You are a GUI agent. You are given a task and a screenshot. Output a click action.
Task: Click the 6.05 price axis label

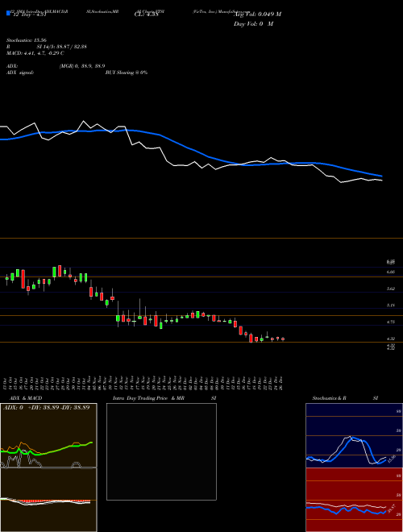391,272
